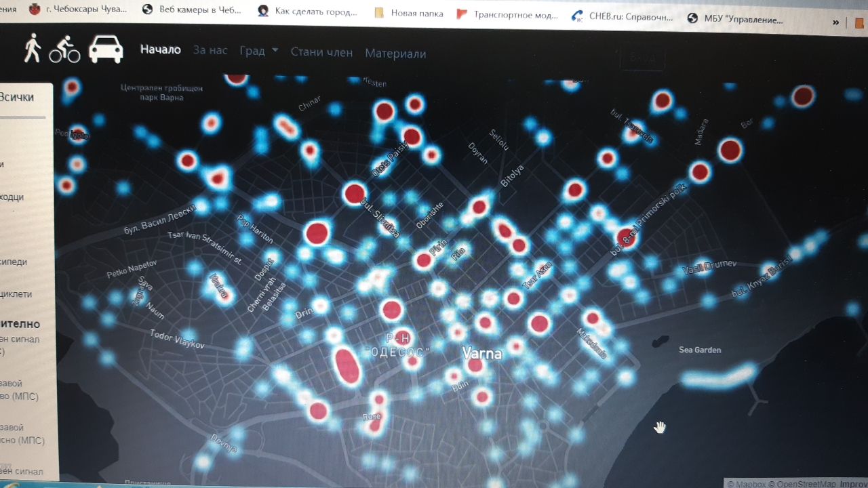Click the Sea Garden map label
Screen dimensions: 868x488
coord(700,350)
